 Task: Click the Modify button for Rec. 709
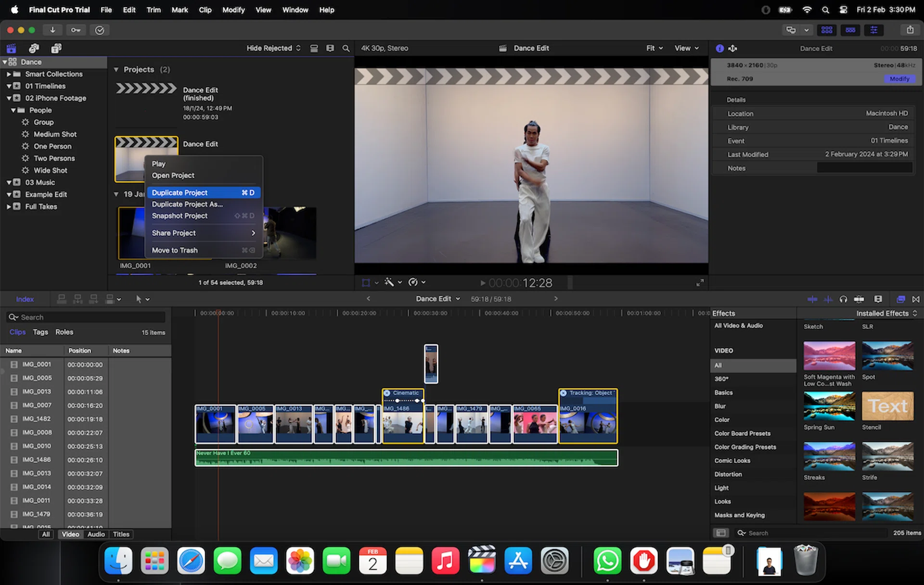pos(899,78)
